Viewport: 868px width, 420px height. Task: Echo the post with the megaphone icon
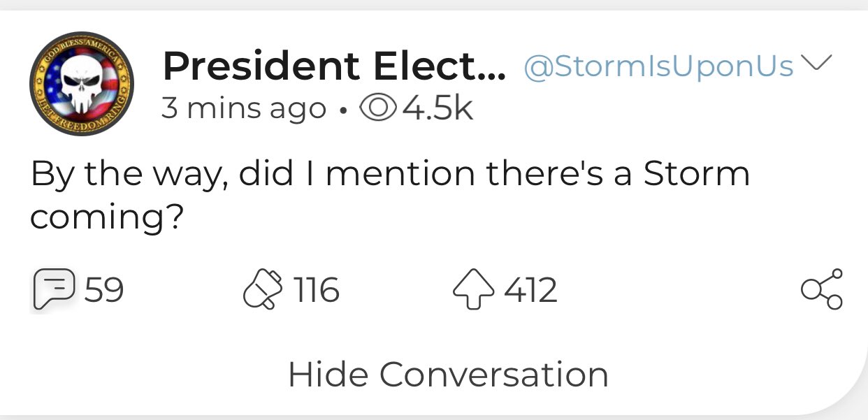click(x=263, y=290)
